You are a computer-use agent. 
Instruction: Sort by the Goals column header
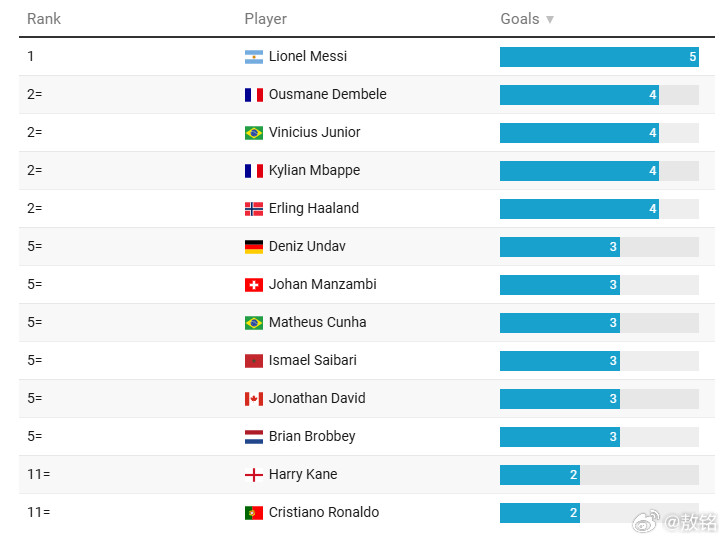pyautogui.click(x=520, y=19)
